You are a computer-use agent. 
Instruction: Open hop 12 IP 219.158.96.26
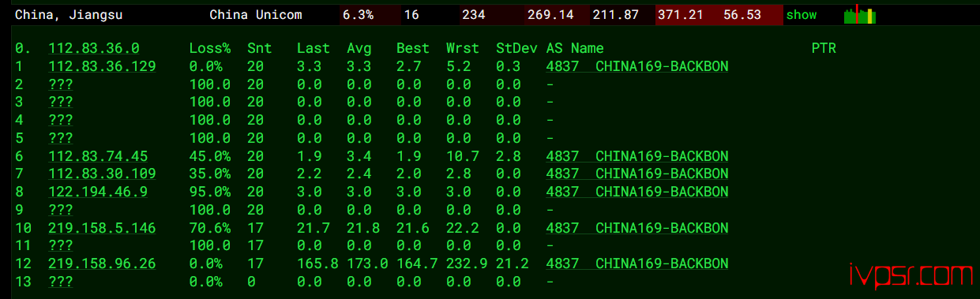pos(102,264)
